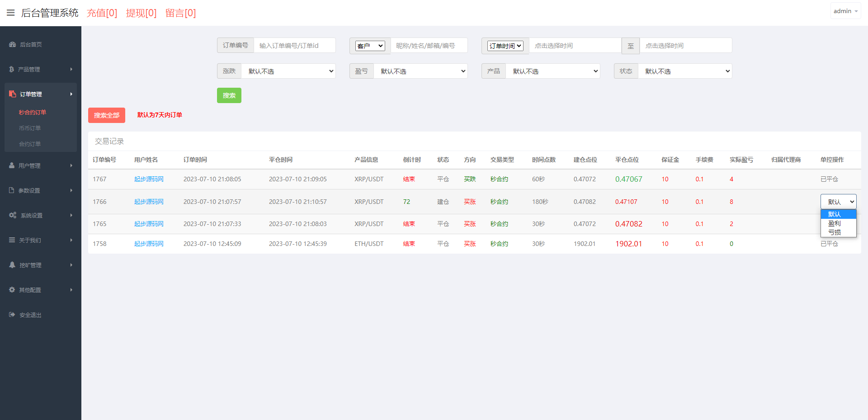Focus the 订单编号 input field

coord(294,46)
